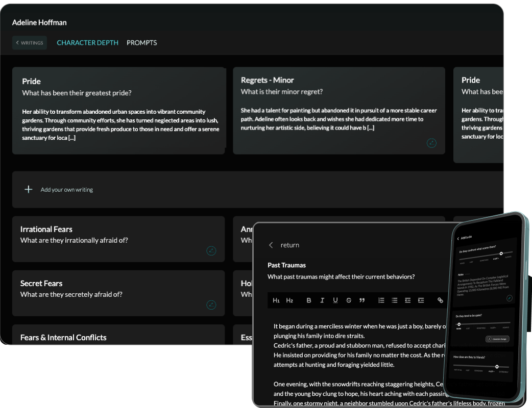The image size is (532, 408).
Task: Apply Heading 2 formatting in the editor
Action: (x=289, y=300)
